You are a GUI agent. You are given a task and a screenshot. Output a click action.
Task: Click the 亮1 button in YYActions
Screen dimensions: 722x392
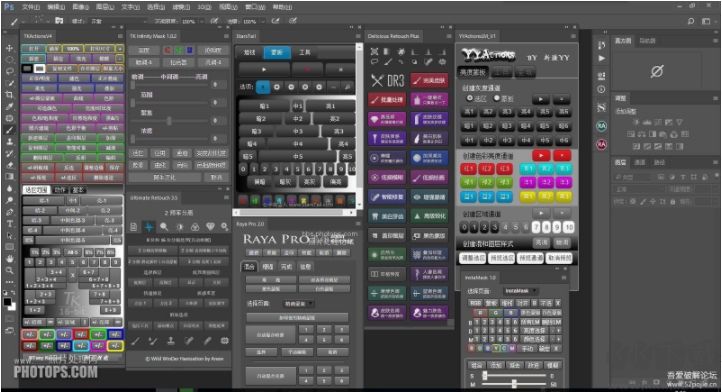point(468,112)
